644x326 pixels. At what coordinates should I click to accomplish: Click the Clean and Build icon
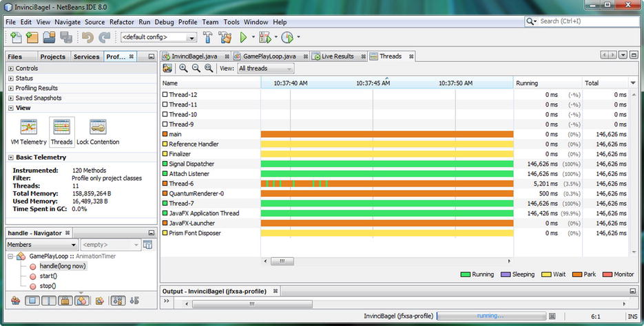pos(225,37)
